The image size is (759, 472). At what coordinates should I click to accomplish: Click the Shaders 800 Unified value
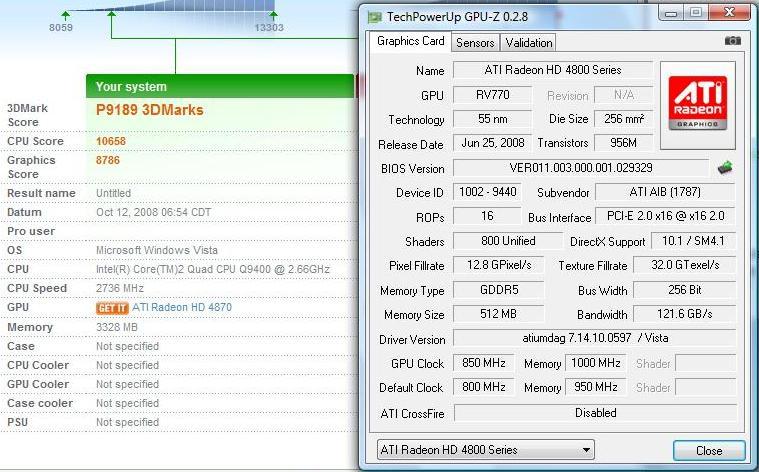[x=508, y=241]
